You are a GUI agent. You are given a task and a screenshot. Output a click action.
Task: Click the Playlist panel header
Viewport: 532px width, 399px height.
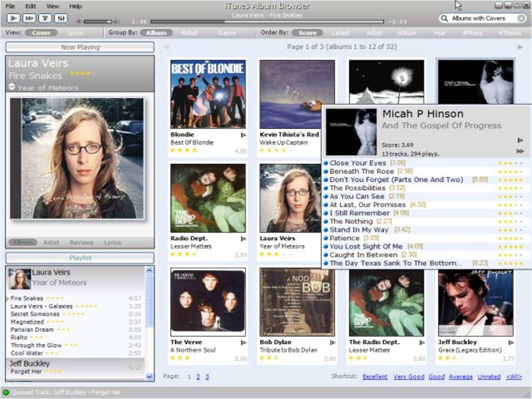[80, 258]
